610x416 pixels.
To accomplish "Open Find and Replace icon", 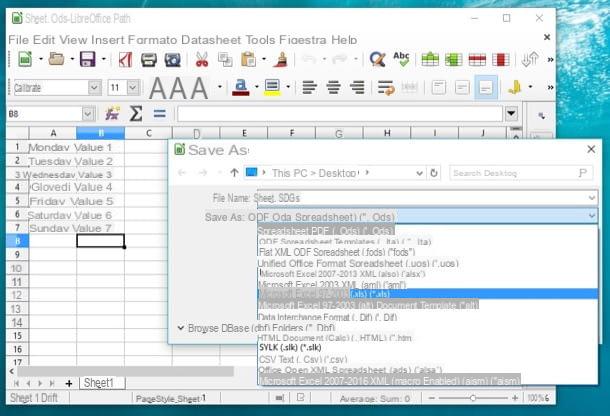I will pyautogui.click(x=377, y=59).
